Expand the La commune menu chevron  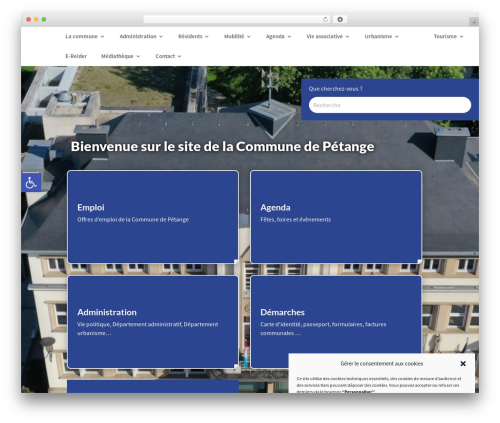(102, 37)
